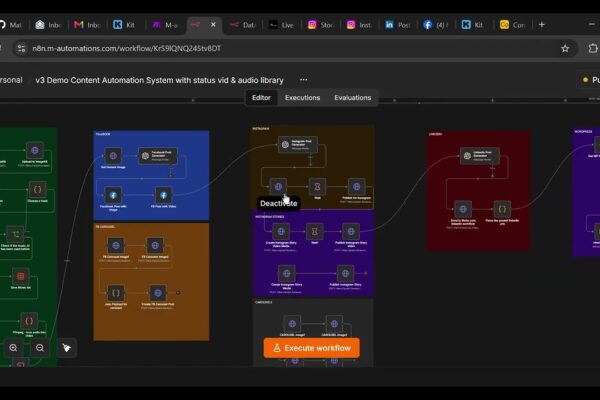Click the workflow name title text

coord(160,80)
